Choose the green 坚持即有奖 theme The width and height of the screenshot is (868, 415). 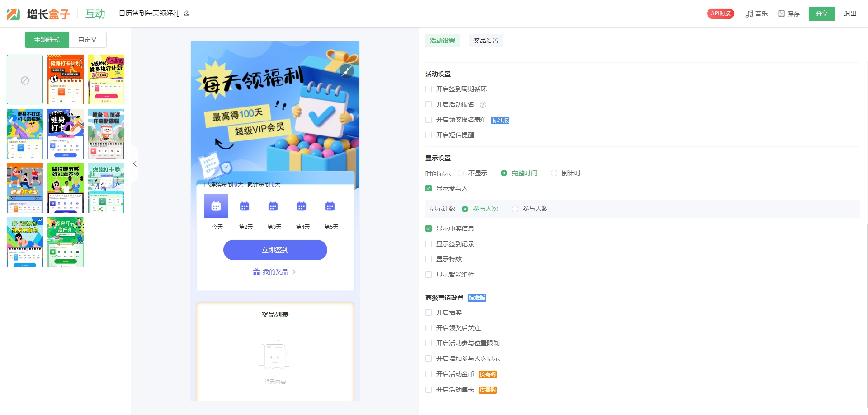pos(66,188)
